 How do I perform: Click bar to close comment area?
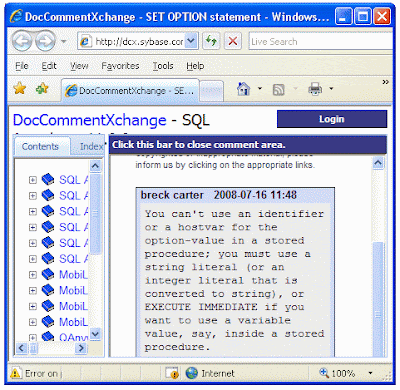248,145
